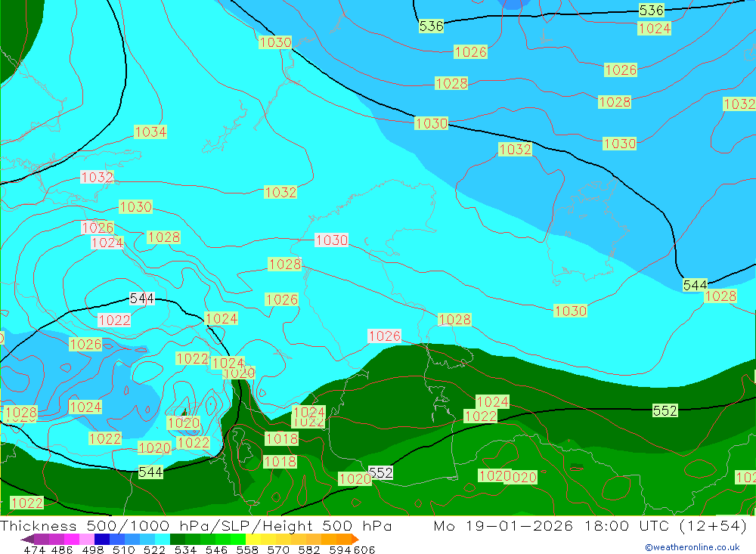Viewport: 756px width, 554px height.
Task: Click the legend value 474
Action: (x=34, y=549)
